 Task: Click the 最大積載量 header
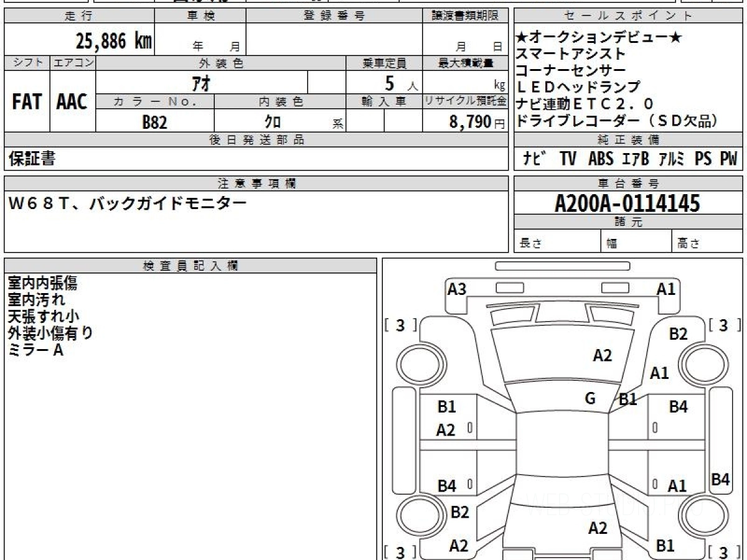tap(466, 63)
